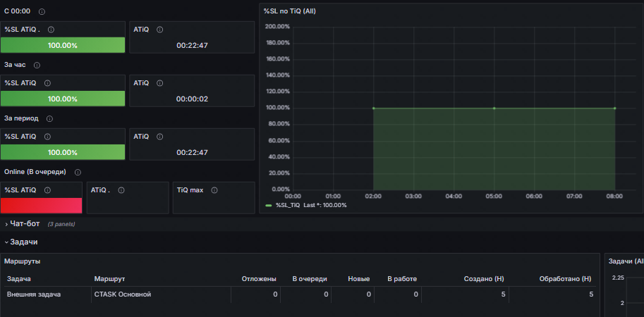Sort table by Создано (Н) column
Viewport: 644px width, 317px height.
[x=484, y=279]
